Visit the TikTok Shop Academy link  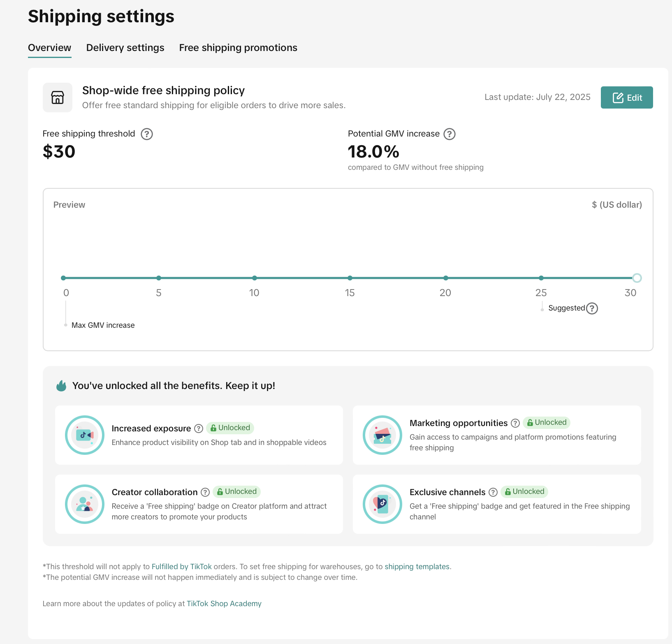point(224,604)
